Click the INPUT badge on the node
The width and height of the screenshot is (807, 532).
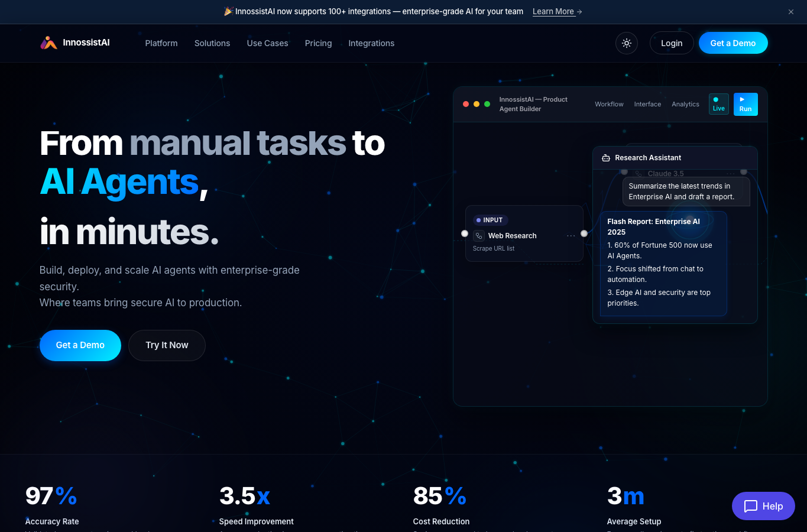tap(491, 220)
